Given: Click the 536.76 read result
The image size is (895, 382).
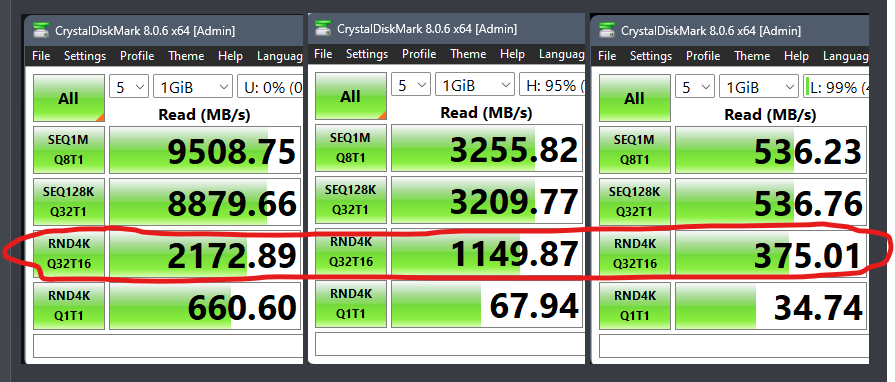Looking at the screenshot, I should pos(771,202).
